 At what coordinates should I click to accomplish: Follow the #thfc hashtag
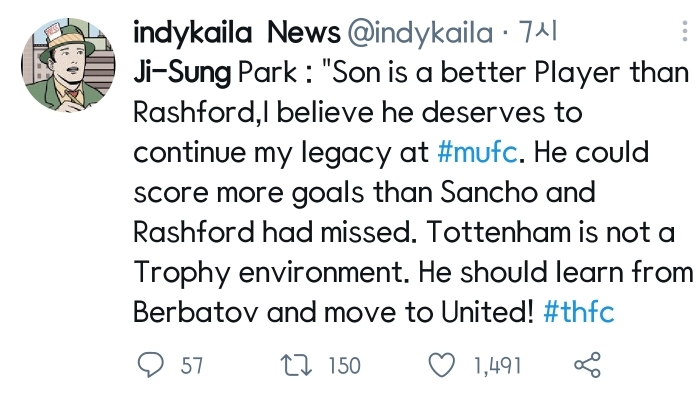579,312
